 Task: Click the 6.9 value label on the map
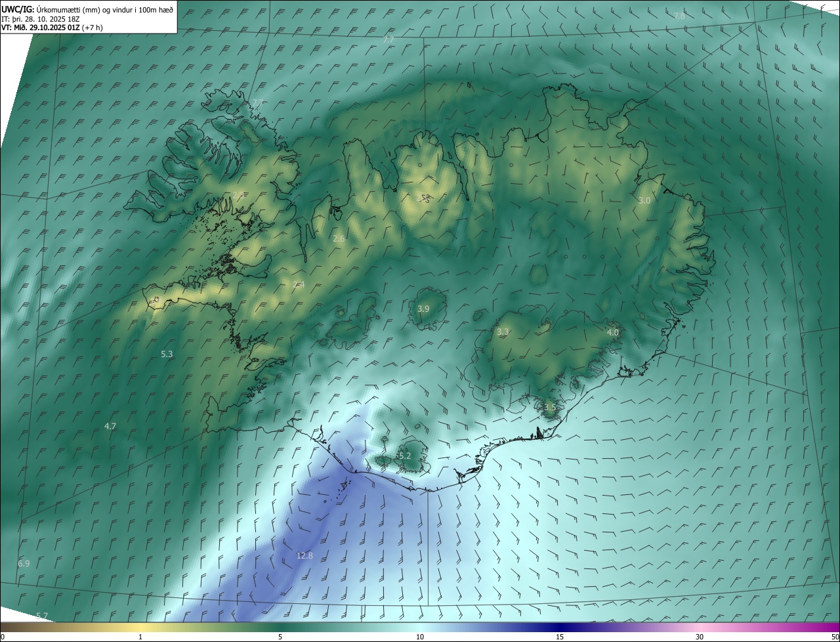click(x=24, y=563)
